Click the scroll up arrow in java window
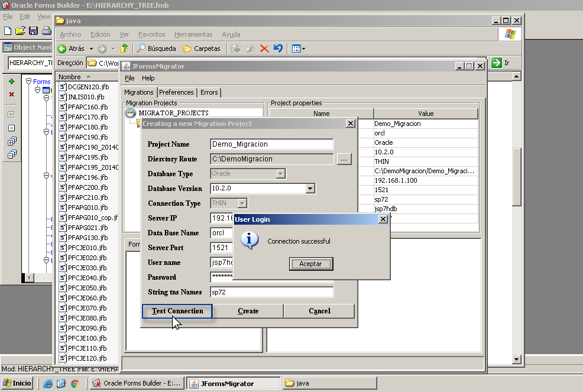Image resolution: width=583 pixels, height=392 pixels. (516, 76)
